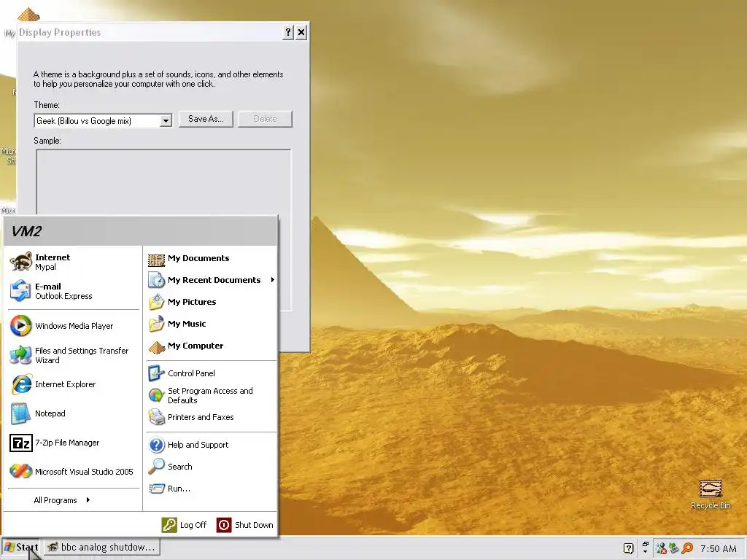Screen dimensions: 747x560
Task: Open Microsoft Visual Studio 2005
Action: coord(74,472)
